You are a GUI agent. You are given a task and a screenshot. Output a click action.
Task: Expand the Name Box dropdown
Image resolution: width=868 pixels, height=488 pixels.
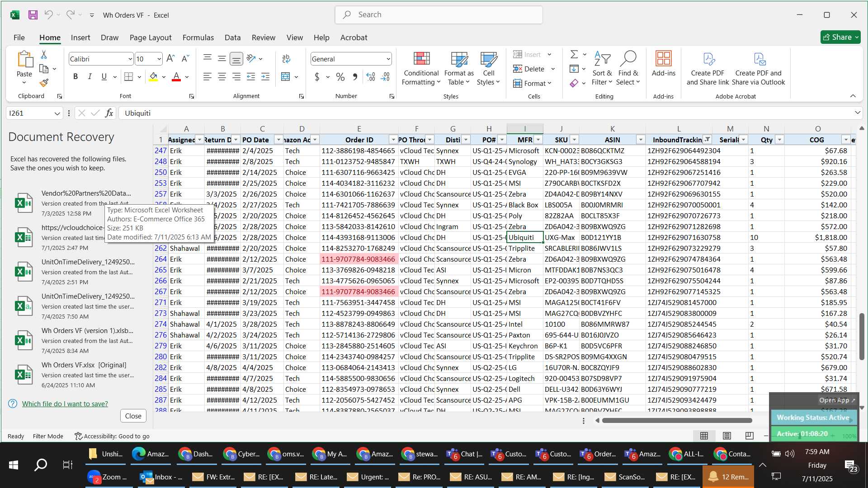57,113
